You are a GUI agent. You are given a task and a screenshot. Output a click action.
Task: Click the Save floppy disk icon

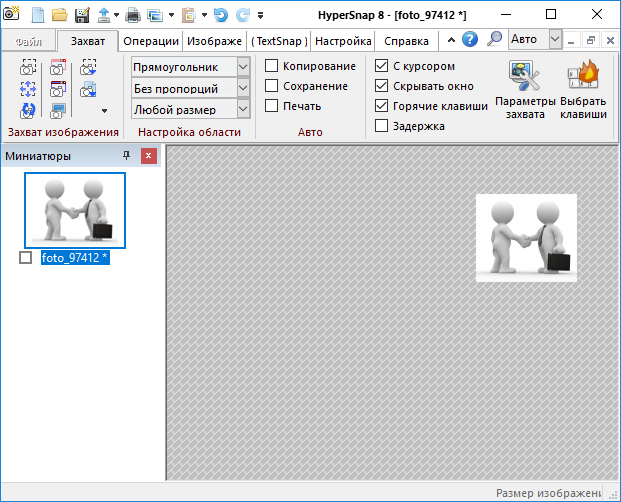tap(82, 15)
